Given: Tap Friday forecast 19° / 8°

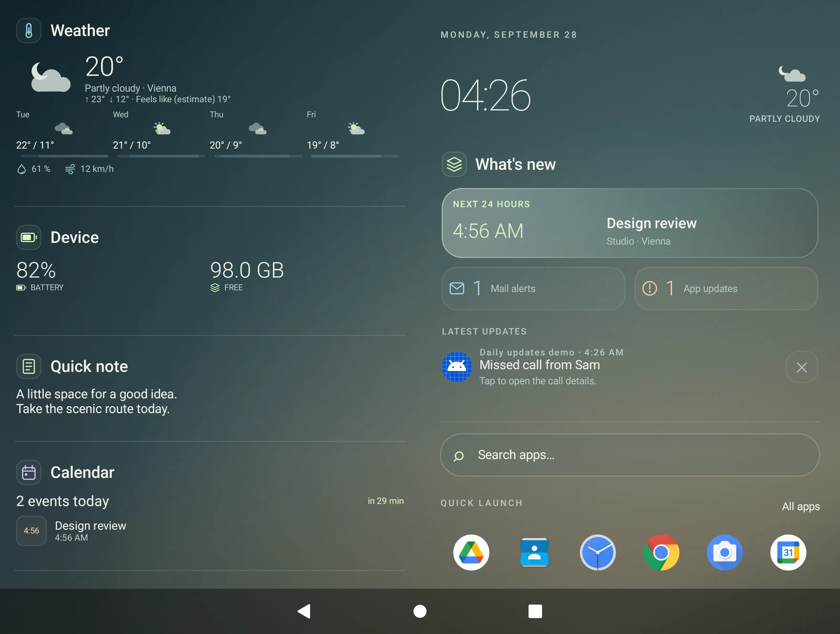Looking at the screenshot, I should [x=353, y=134].
